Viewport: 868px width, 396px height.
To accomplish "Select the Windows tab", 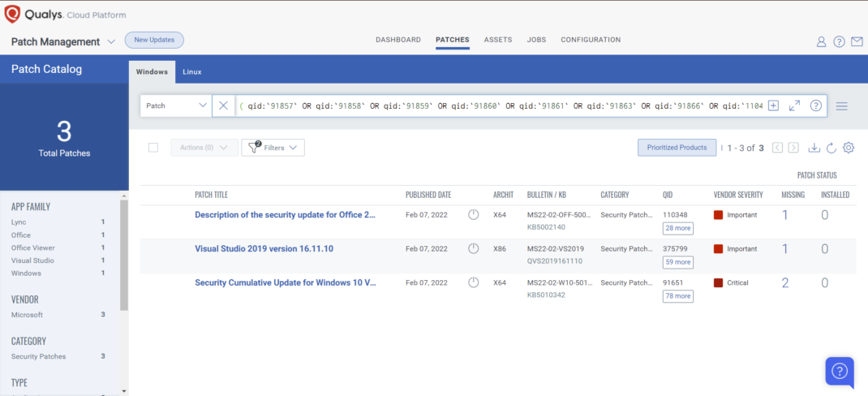I will pyautogui.click(x=152, y=72).
